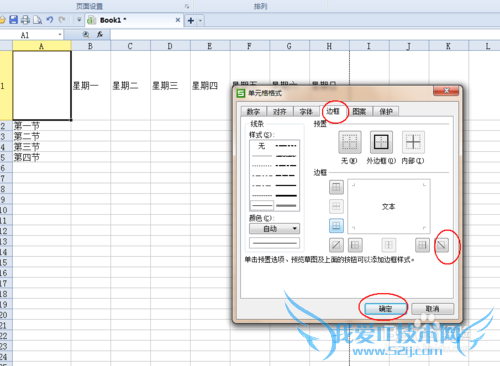Click the border preview area labeled 文本
Image resolution: width=500 pixels, height=366 pixels.
[389, 206]
